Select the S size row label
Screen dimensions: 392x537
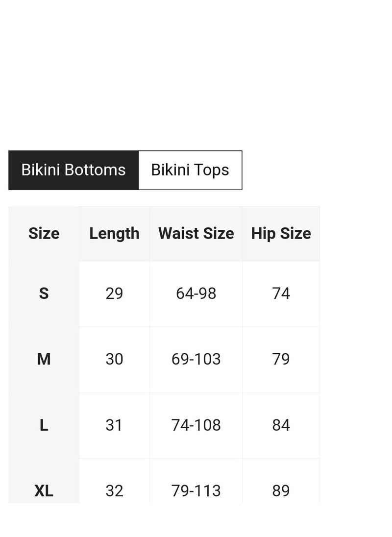(44, 294)
